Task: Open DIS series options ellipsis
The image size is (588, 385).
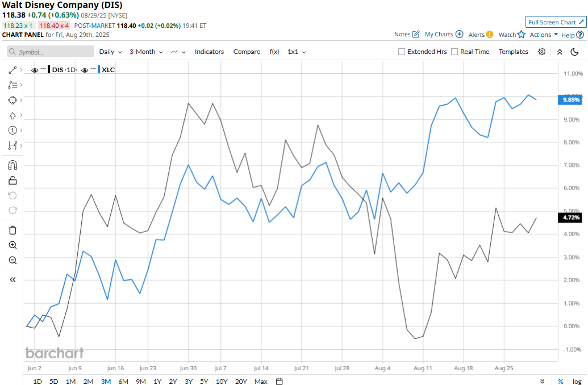Action: tap(43, 69)
